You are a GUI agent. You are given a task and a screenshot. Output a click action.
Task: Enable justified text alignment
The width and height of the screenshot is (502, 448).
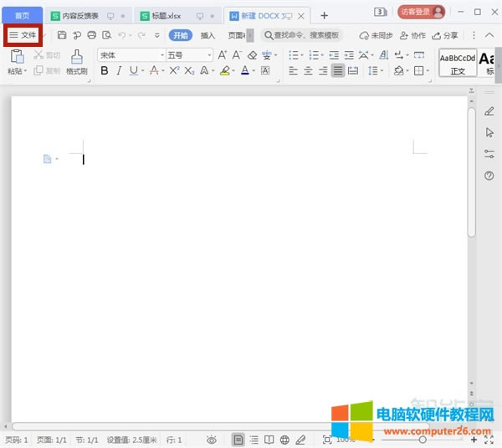click(x=337, y=71)
